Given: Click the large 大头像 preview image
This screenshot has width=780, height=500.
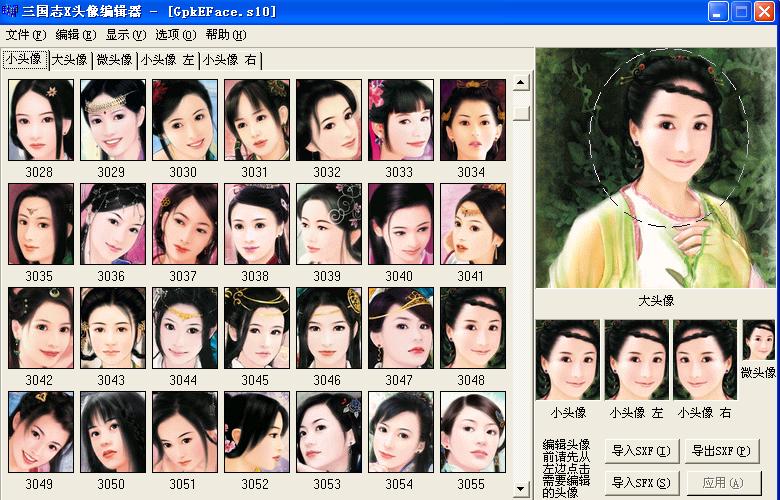Looking at the screenshot, I should [656, 168].
